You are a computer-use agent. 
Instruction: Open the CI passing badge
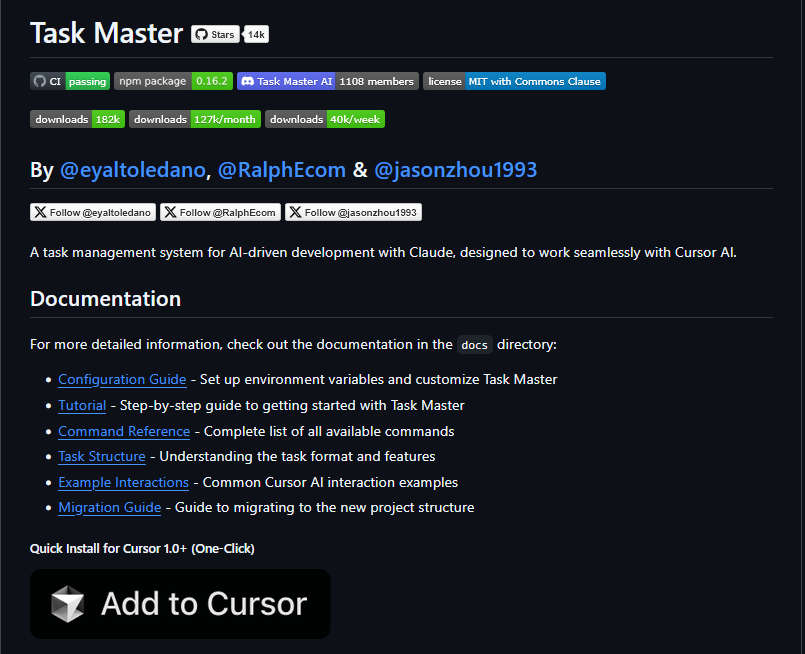coord(70,81)
